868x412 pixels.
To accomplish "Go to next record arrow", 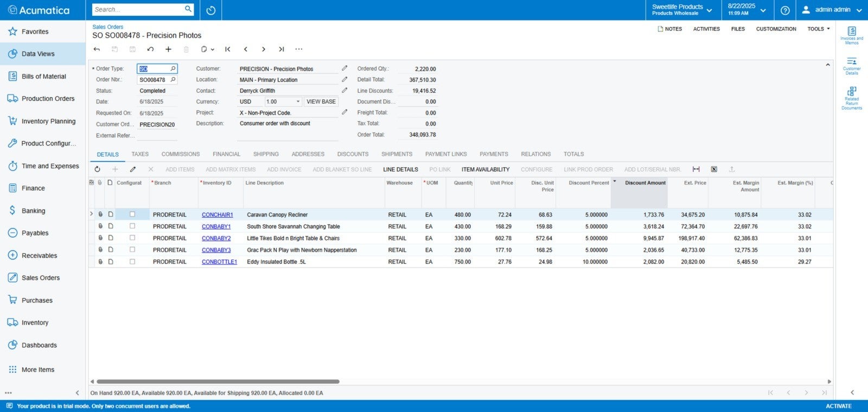I will pos(264,49).
